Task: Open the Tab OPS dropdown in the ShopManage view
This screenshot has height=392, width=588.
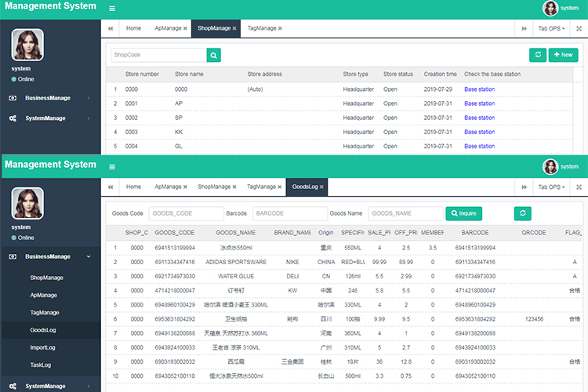Action: click(552, 28)
